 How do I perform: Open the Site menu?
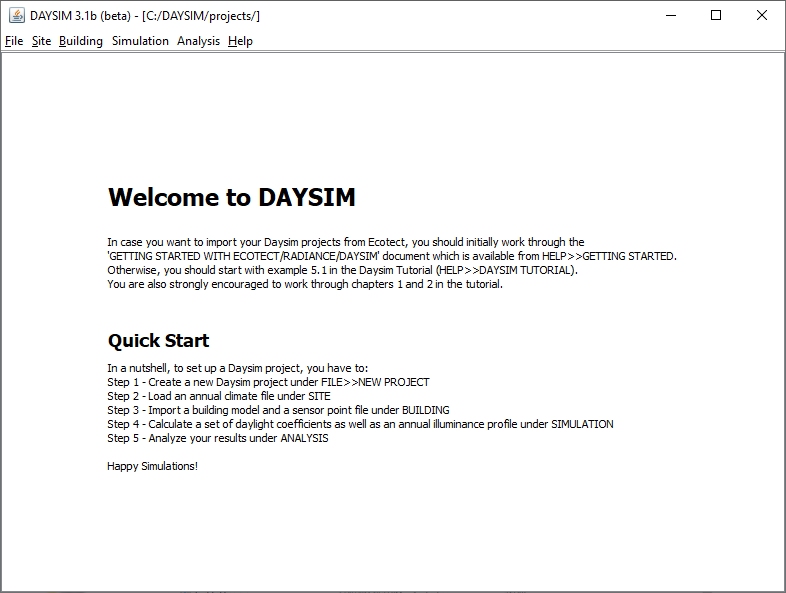pyautogui.click(x=41, y=41)
